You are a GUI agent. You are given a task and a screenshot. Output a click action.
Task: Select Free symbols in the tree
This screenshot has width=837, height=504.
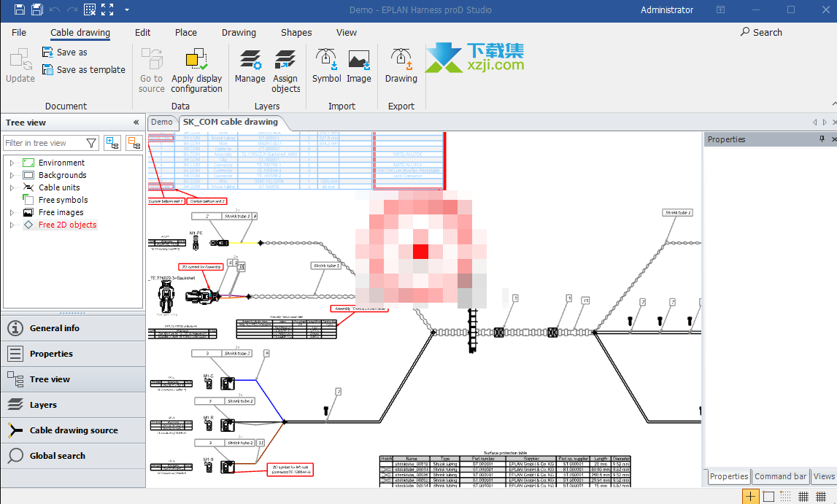point(63,200)
